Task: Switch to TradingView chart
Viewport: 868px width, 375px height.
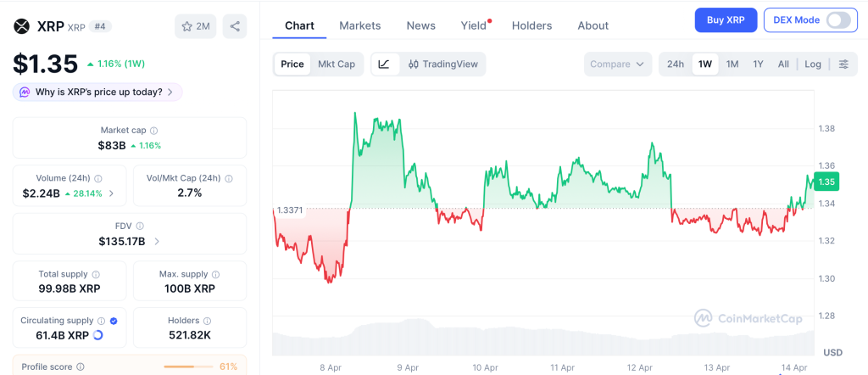Action: (442, 64)
